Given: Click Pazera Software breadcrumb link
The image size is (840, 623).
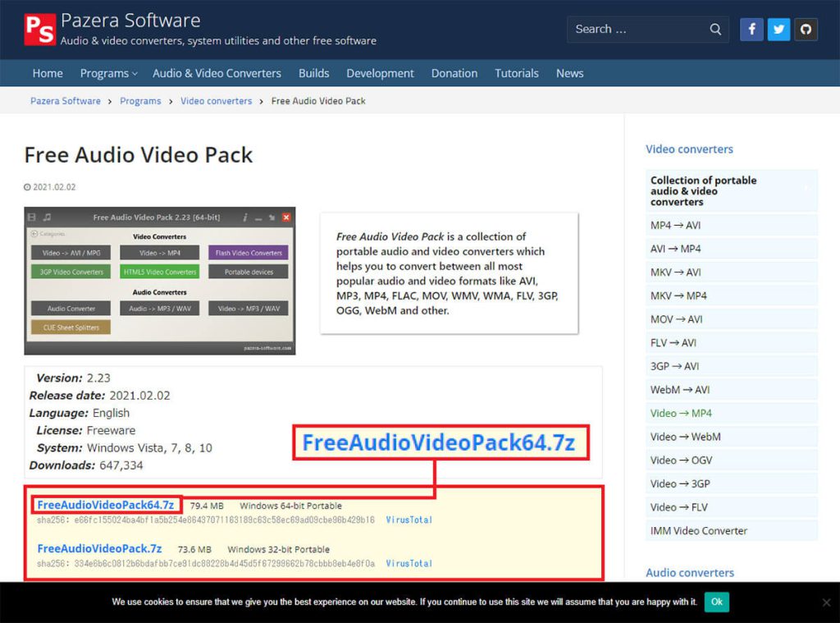Looking at the screenshot, I should (x=66, y=101).
